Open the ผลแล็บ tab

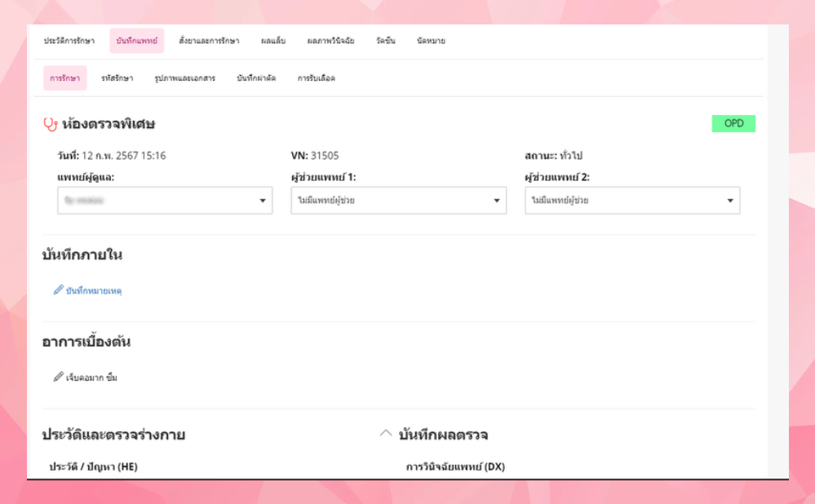(x=273, y=41)
